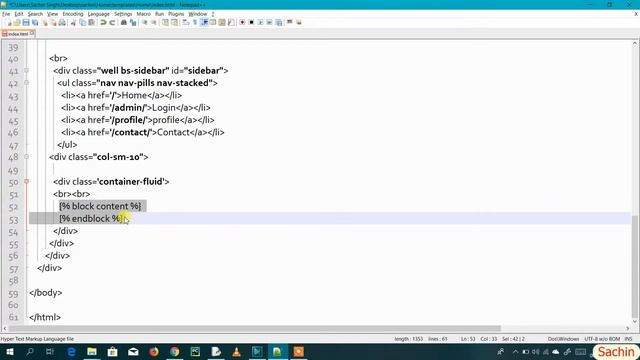This screenshot has width=640, height=360.
Task: Open the Encoding menu
Action: coord(73,14)
